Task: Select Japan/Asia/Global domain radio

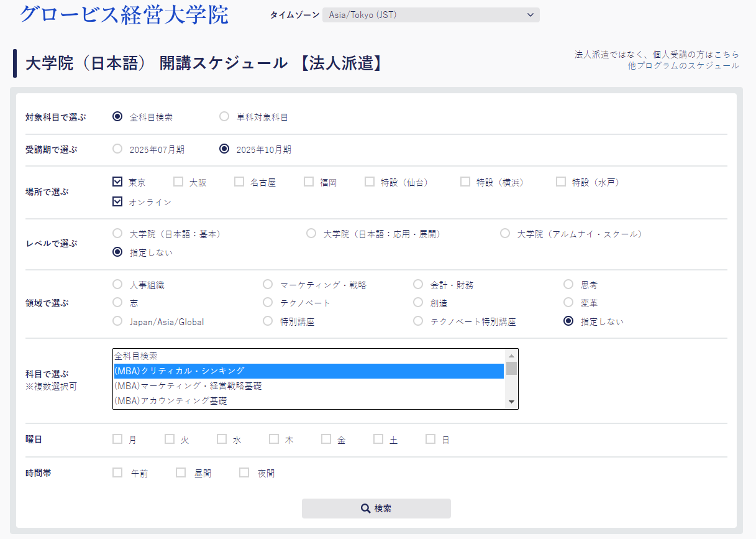Action: click(117, 321)
